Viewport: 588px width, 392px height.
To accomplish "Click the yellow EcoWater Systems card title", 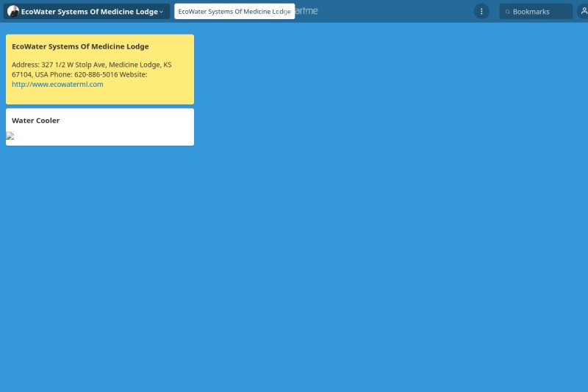I will click(x=80, y=46).
